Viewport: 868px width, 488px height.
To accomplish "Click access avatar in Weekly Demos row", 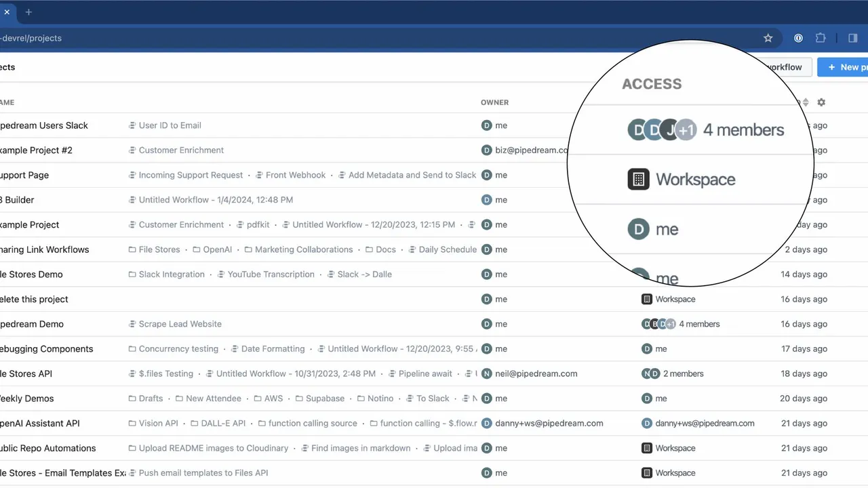I will (647, 399).
